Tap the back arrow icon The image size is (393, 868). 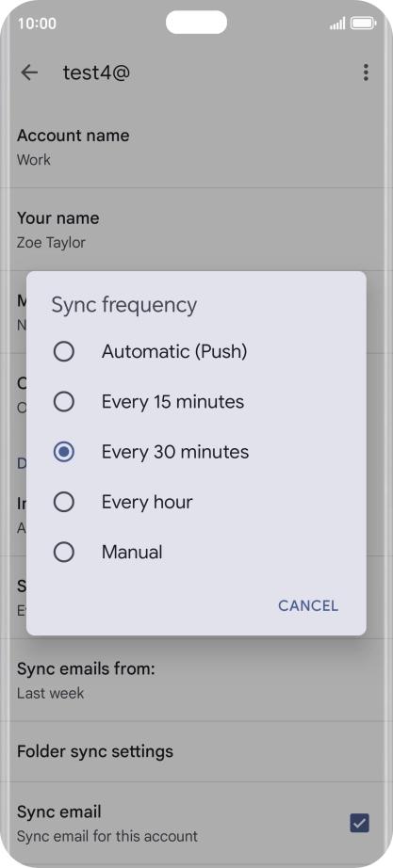[x=29, y=72]
